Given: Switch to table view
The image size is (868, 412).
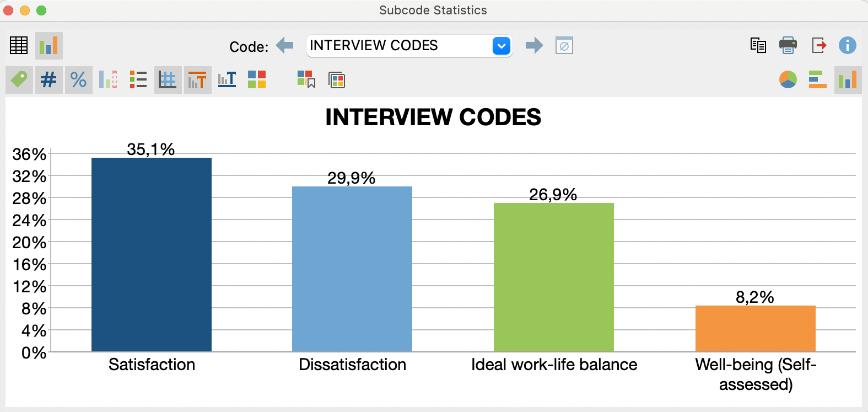Looking at the screenshot, I should pos(19,46).
